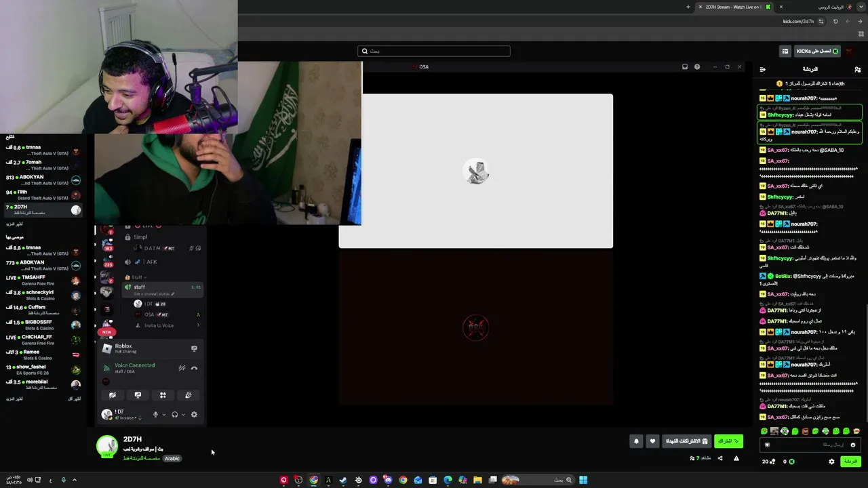The image size is (868, 488).
Task: Open I1lth channel in sidebar
Action: pyautogui.click(x=42, y=195)
